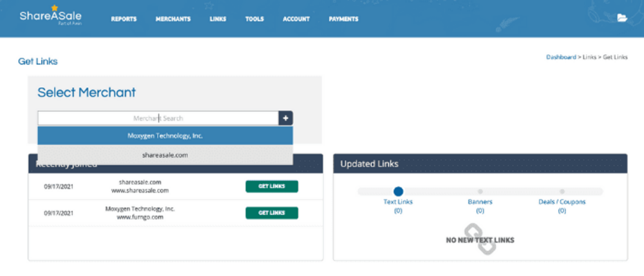Get links for Moxygen Technology merchant

tap(271, 213)
